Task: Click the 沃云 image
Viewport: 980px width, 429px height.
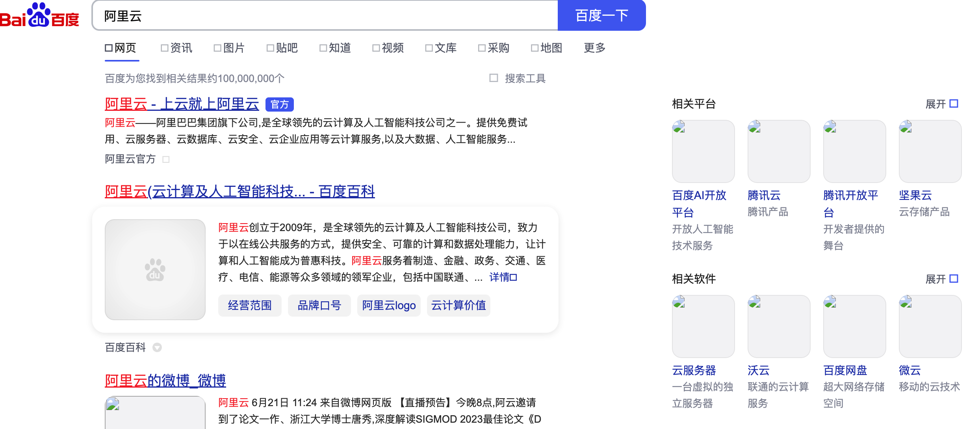Action: click(779, 326)
